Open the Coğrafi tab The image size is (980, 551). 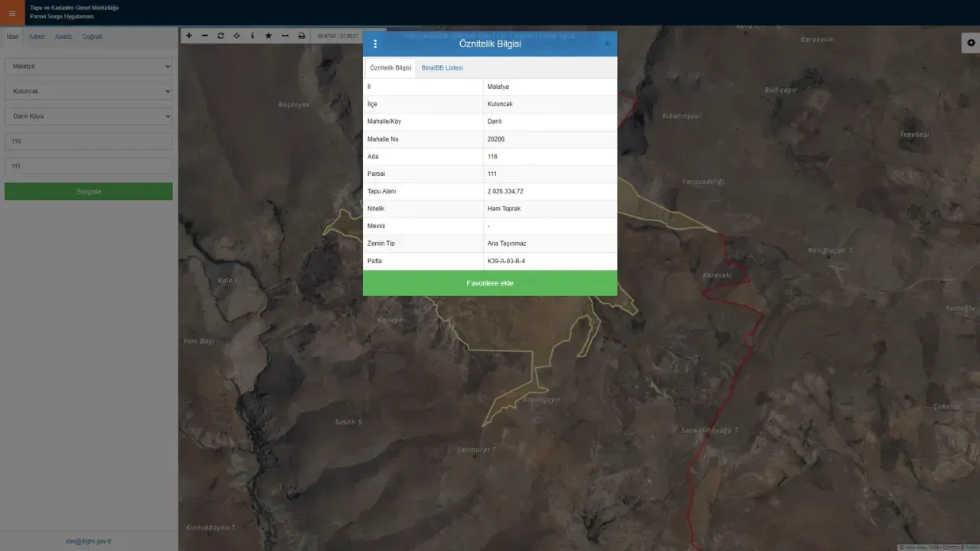[x=92, y=37]
